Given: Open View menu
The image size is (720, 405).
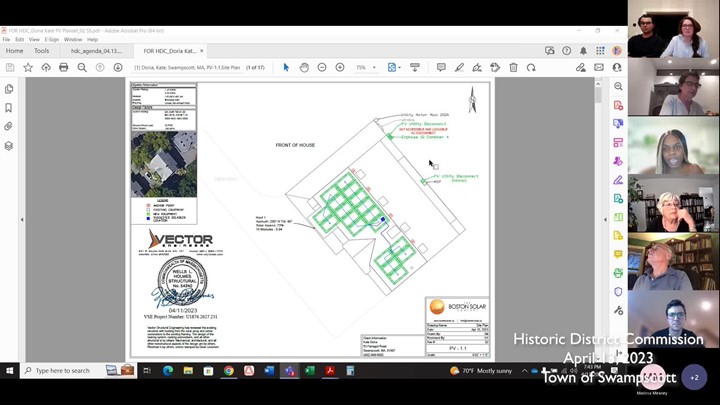Looking at the screenshot, I should pyautogui.click(x=34, y=39).
